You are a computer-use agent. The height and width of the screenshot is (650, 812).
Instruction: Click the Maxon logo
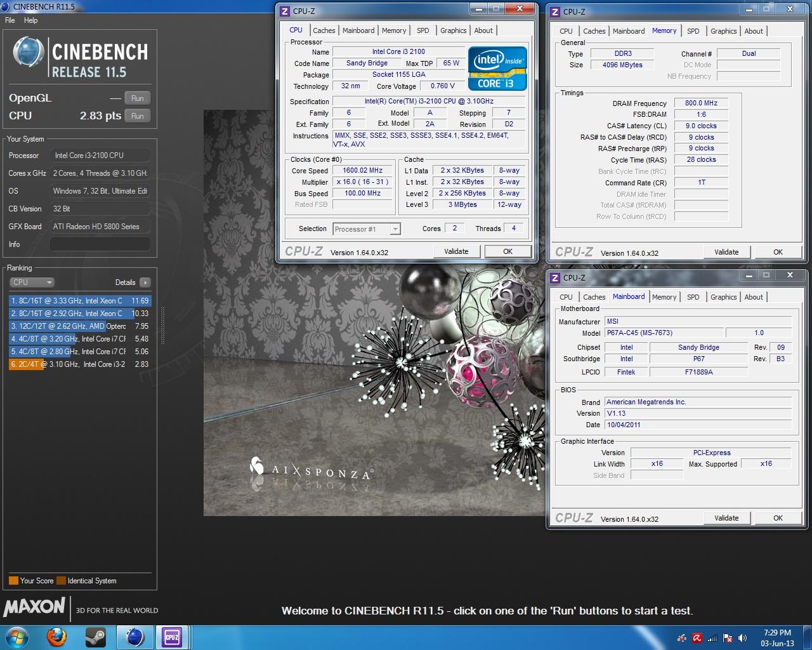[x=35, y=607]
